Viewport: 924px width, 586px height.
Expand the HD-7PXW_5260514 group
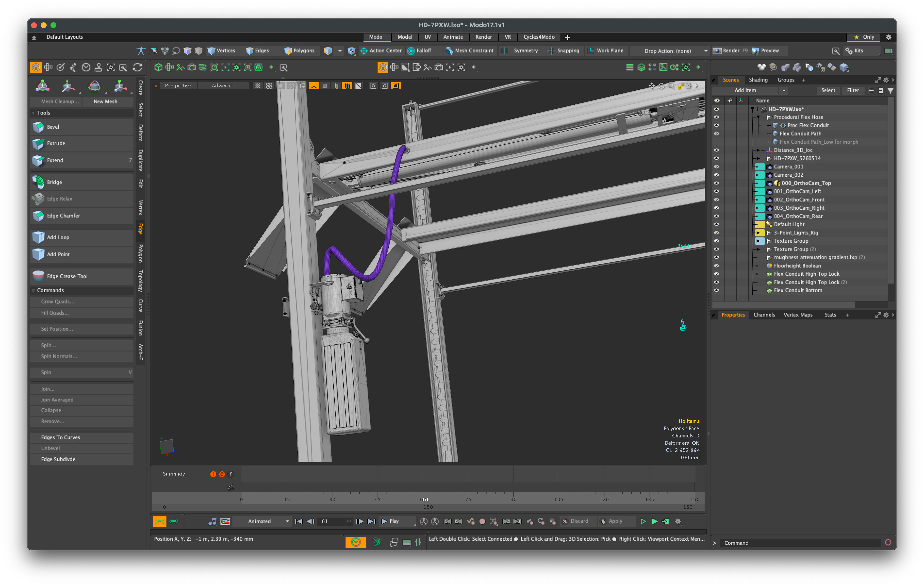point(758,158)
